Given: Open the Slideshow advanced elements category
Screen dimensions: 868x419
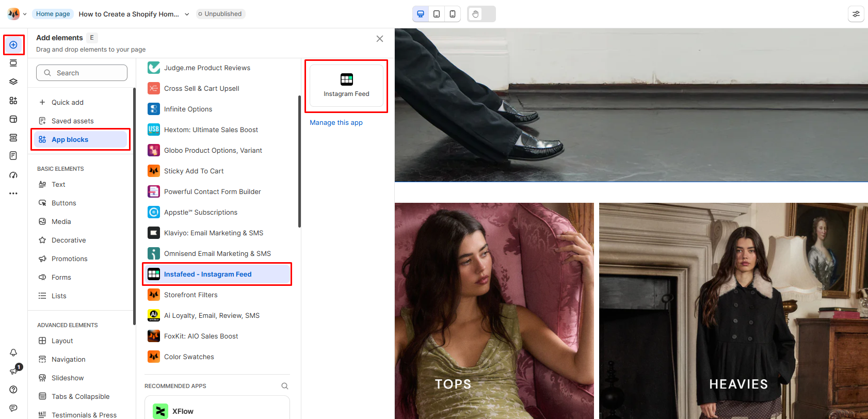Looking at the screenshot, I should click(x=82, y=378).
